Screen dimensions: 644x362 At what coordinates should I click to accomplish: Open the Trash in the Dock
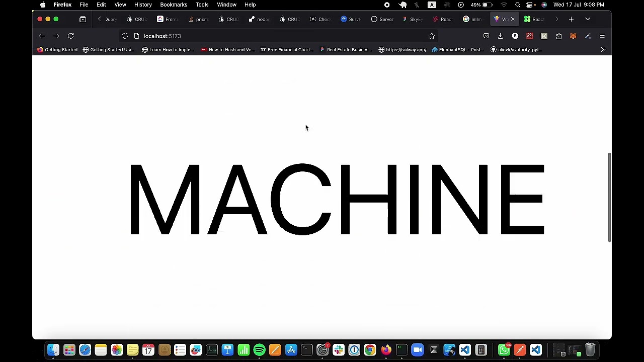click(x=590, y=350)
